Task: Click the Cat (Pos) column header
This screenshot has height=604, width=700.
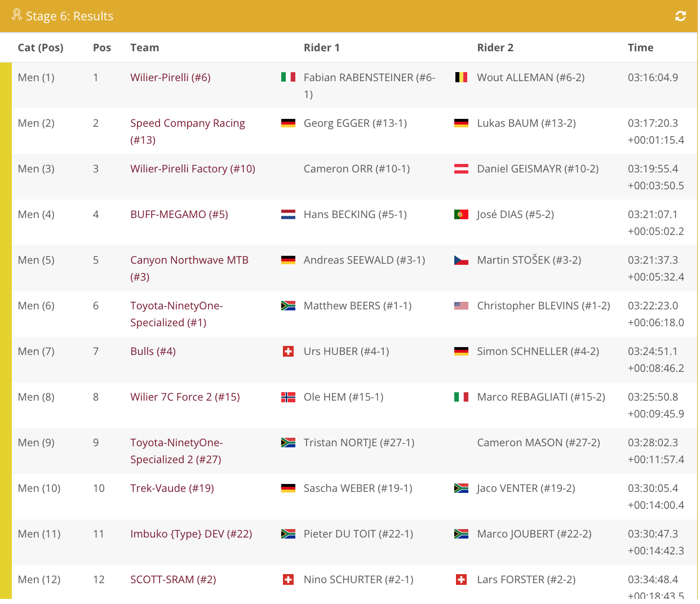Action: click(41, 47)
